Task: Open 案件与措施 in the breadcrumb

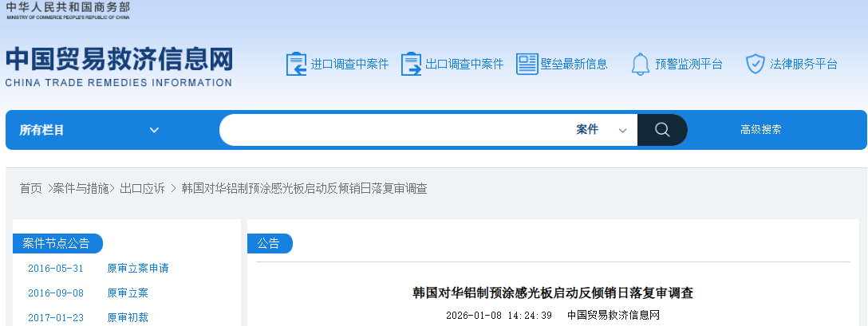Action: [81, 189]
